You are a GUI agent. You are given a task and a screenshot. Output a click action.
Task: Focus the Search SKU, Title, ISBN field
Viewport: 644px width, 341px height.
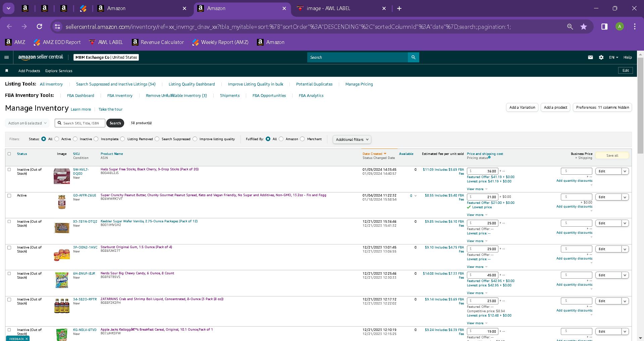click(x=80, y=123)
